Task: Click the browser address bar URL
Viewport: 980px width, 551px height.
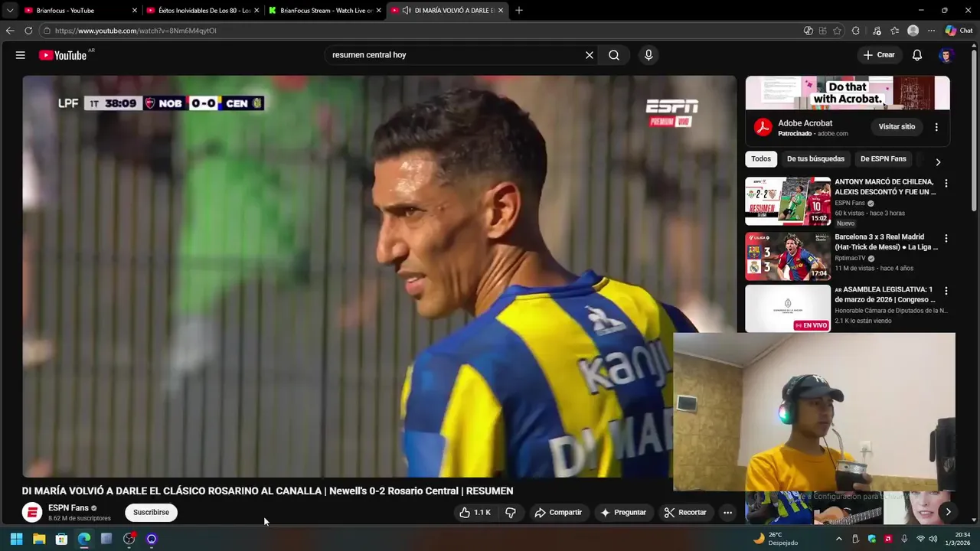Action: coord(136,31)
